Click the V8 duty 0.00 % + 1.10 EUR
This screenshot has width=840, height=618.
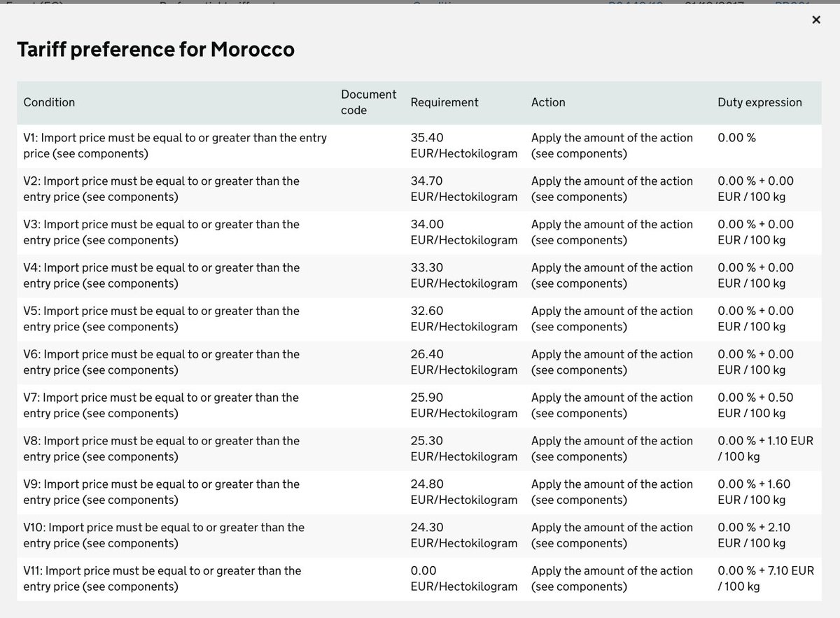tap(766, 449)
